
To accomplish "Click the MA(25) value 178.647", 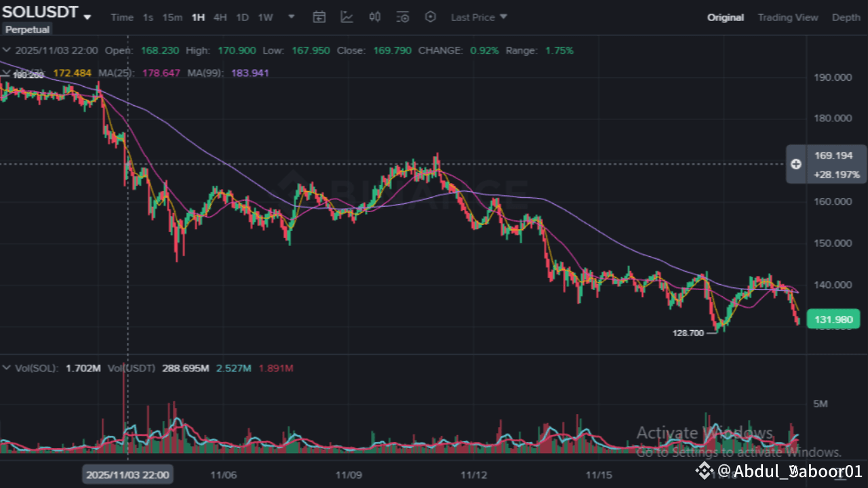I will click(161, 73).
